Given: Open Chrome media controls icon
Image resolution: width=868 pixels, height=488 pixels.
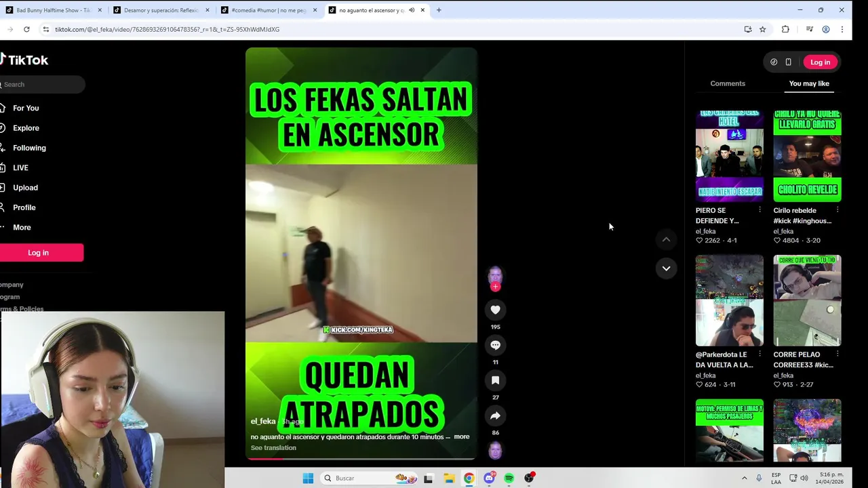Looking at the screenshot, I should 809,29.
